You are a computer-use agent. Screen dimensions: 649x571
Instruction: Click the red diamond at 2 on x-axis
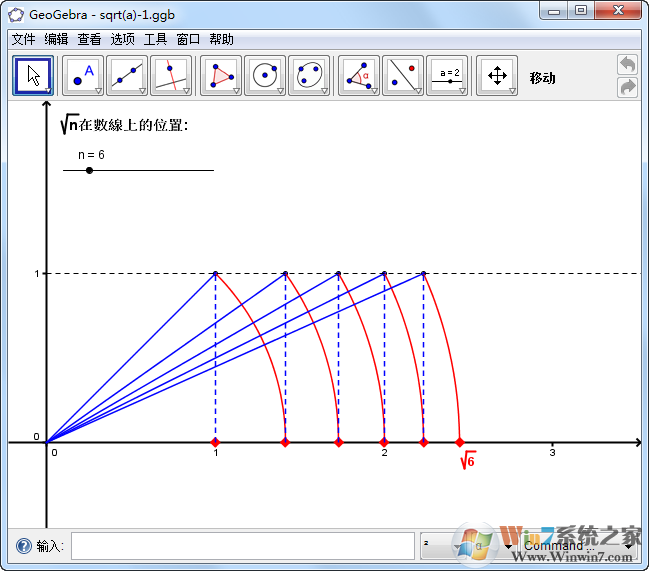(x=384, y=442)
